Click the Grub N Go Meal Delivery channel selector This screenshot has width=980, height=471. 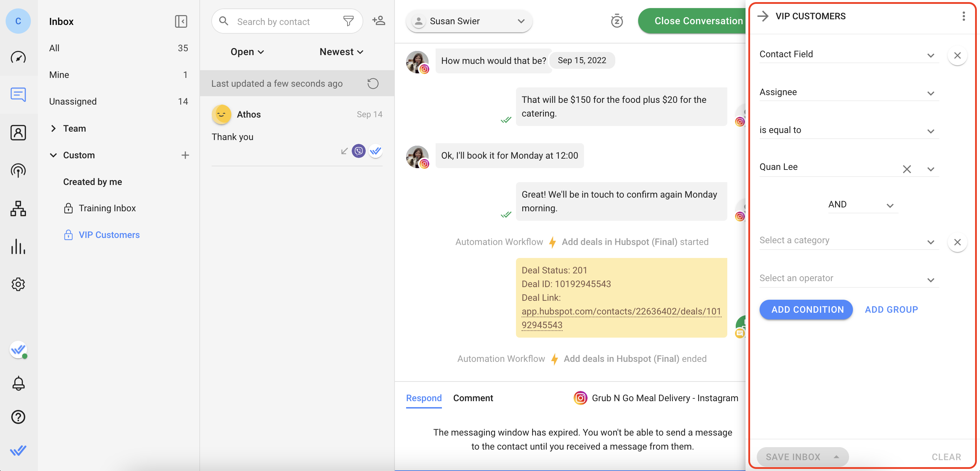pos(656,398)
